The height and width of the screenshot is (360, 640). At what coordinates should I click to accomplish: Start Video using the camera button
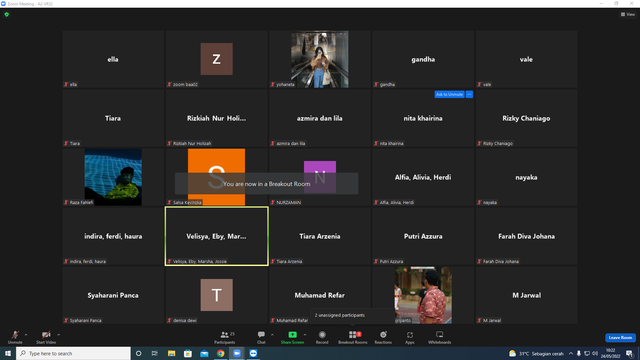(46, 337)
